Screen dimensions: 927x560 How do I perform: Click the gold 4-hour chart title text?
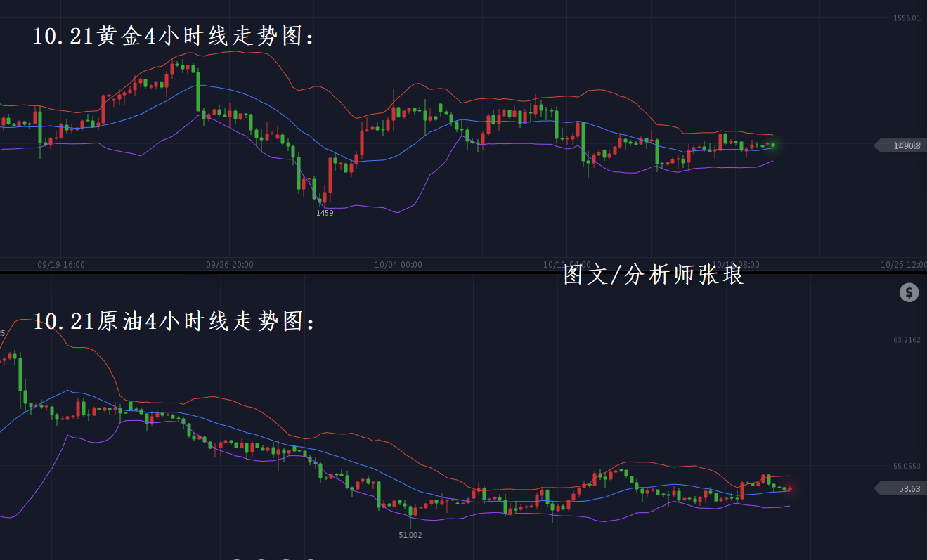coord(175,37)
